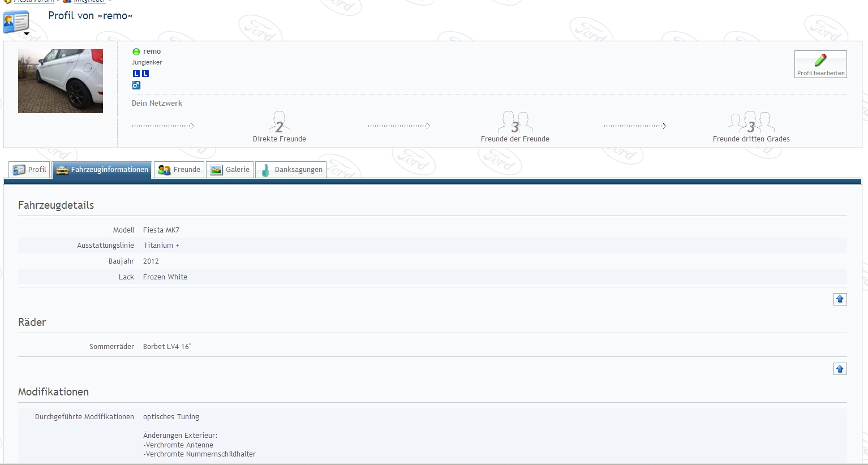
Task: Click the Freunde der Freunde icon
Action: pyautogui.click(x=515, y=123)
